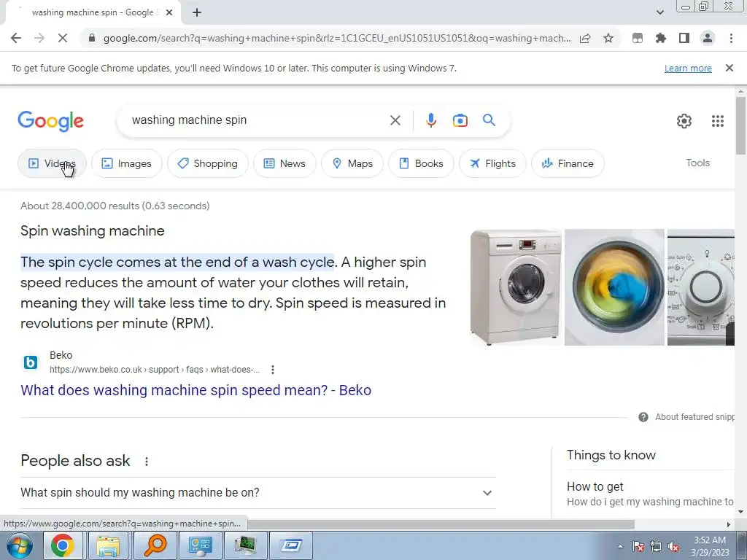Open the tab search dropdown arrow
747x560 pixels.
tap(659, 12)
